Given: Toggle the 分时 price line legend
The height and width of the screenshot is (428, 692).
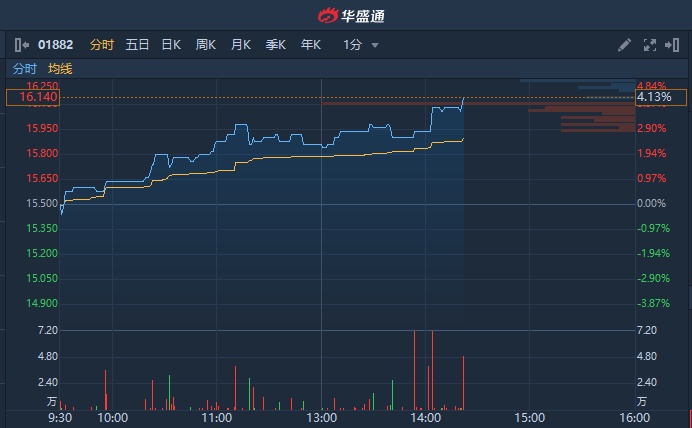Looking at the screenshot, I should [x=25, y=69].
